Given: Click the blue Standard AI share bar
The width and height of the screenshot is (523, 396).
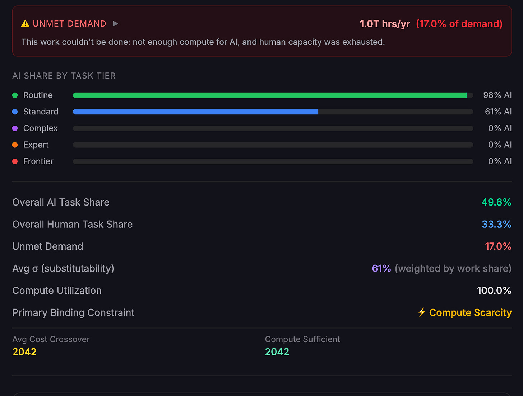Looking at the screenshot, I should point(195,112).
